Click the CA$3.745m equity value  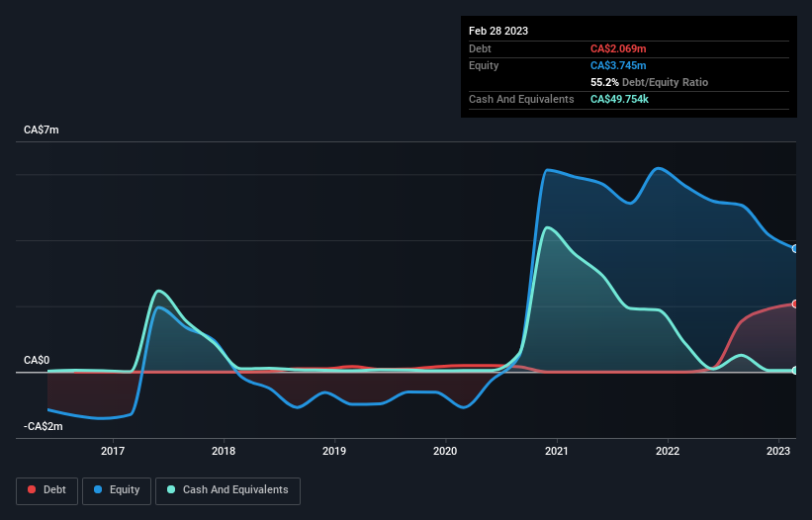[618, 65]
